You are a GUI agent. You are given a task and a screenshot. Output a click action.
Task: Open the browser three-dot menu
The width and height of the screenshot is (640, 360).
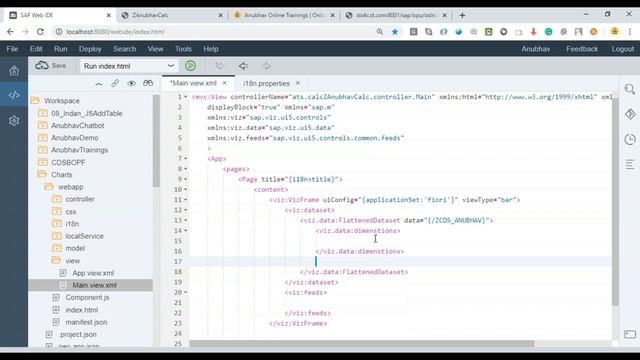(630, 31)
